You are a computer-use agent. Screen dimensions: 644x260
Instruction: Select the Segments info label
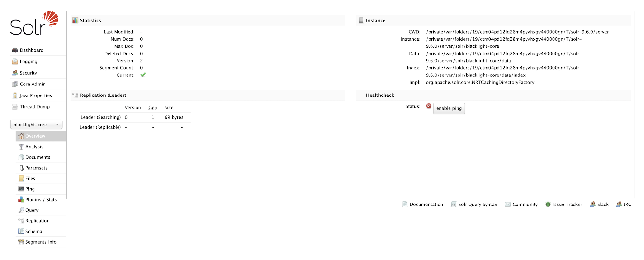(41, 242)
